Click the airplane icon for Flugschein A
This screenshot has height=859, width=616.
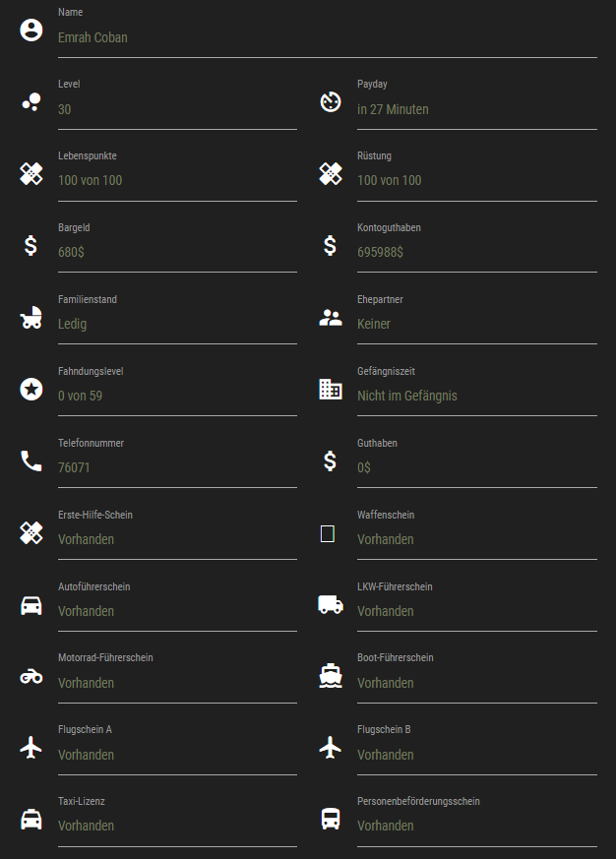[x=31, y=748]
